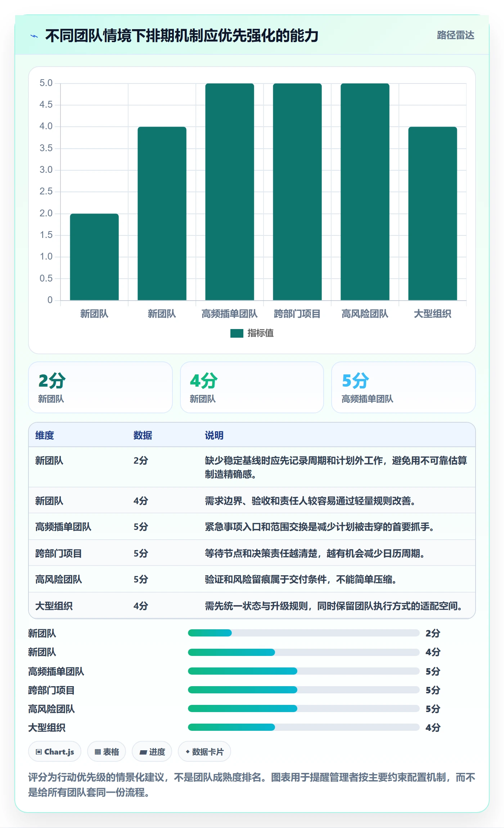
Task: Select the description starting with 等待节点
Action: (x=315, y=553)
